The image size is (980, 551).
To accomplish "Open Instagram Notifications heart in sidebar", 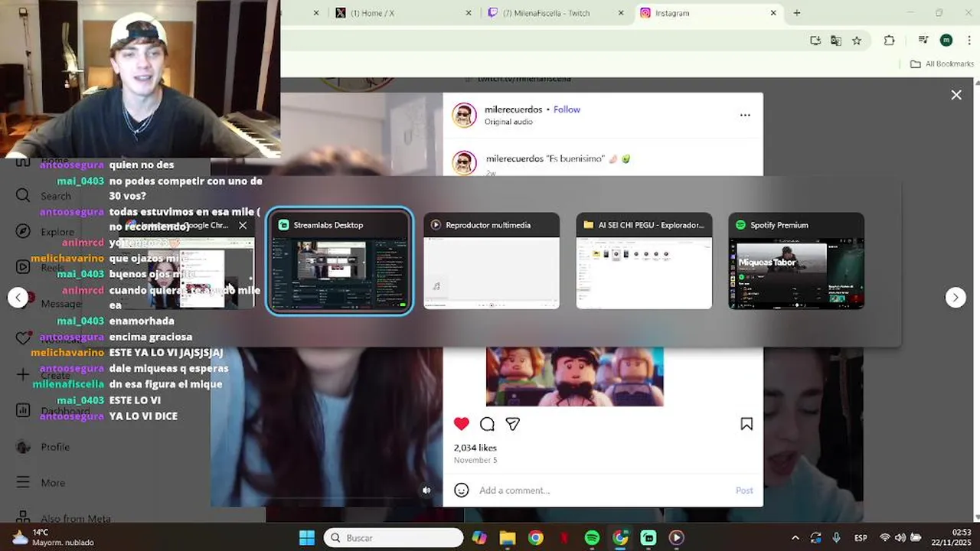I will [23, 338].
